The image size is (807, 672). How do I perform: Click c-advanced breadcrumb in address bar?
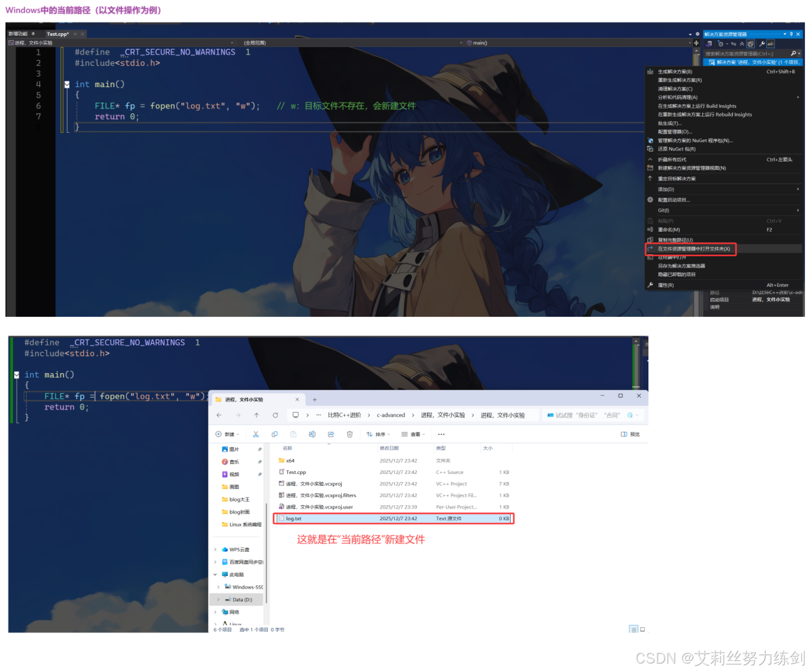391,415
